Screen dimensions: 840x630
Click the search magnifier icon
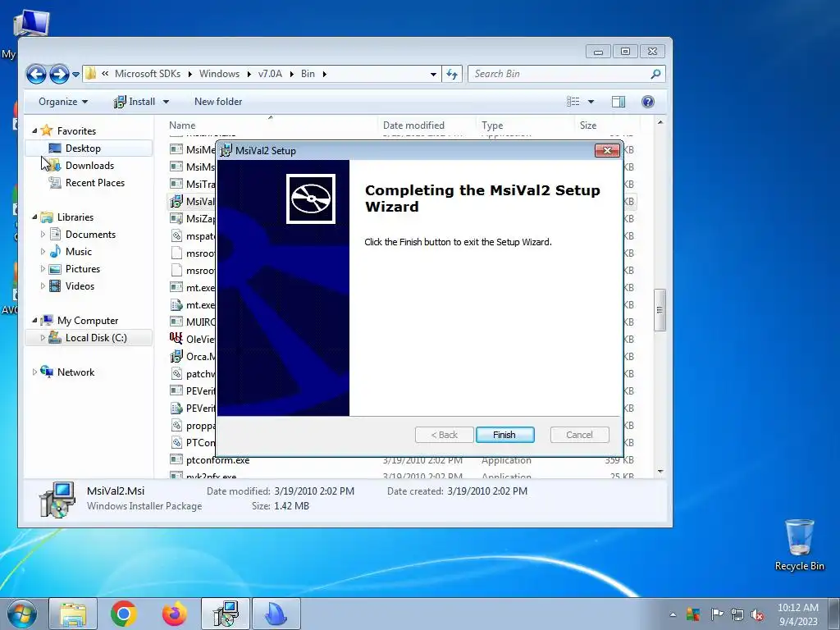click(x=655, y=74)
